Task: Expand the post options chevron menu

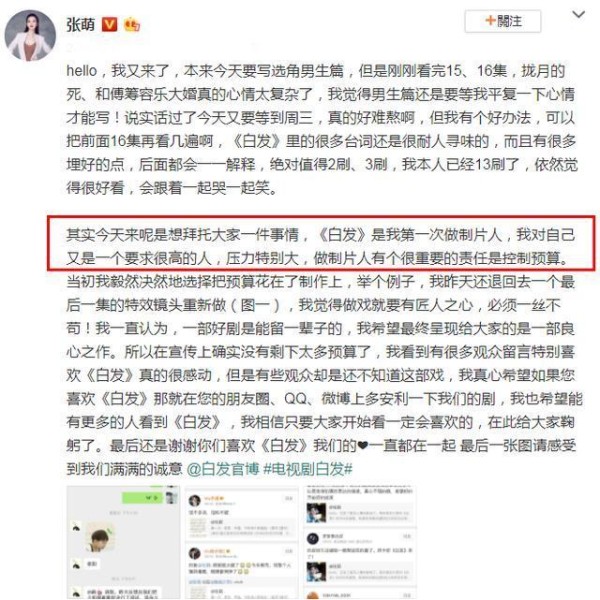Action: [578, 15]
